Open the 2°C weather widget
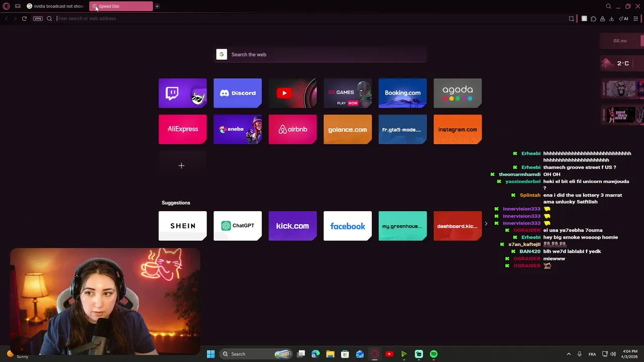644x362 pixels. 622,63
